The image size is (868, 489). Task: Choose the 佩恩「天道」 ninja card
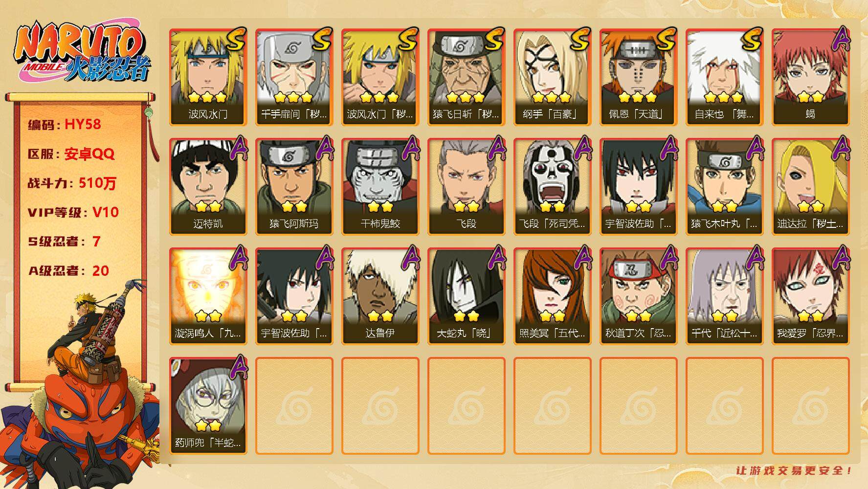[x=638, y=77]
